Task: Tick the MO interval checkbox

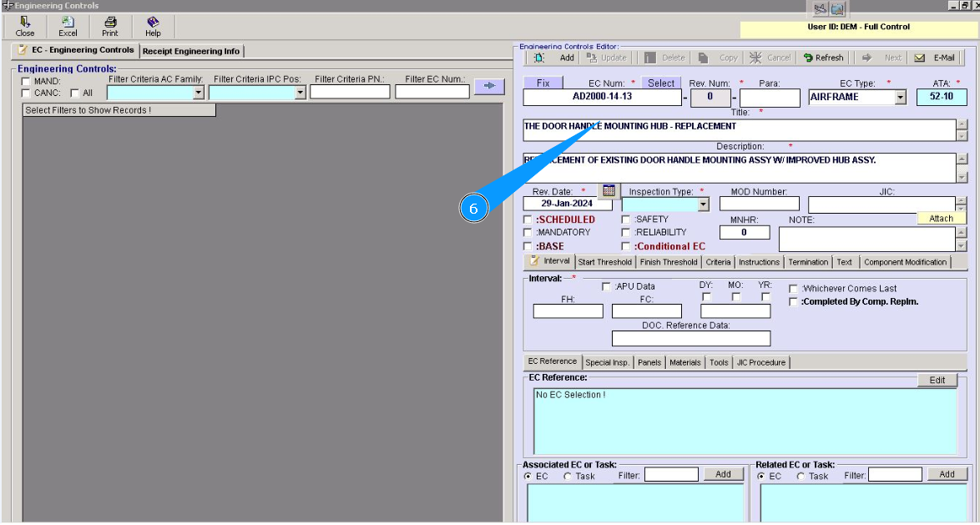Action: (735, 297)
